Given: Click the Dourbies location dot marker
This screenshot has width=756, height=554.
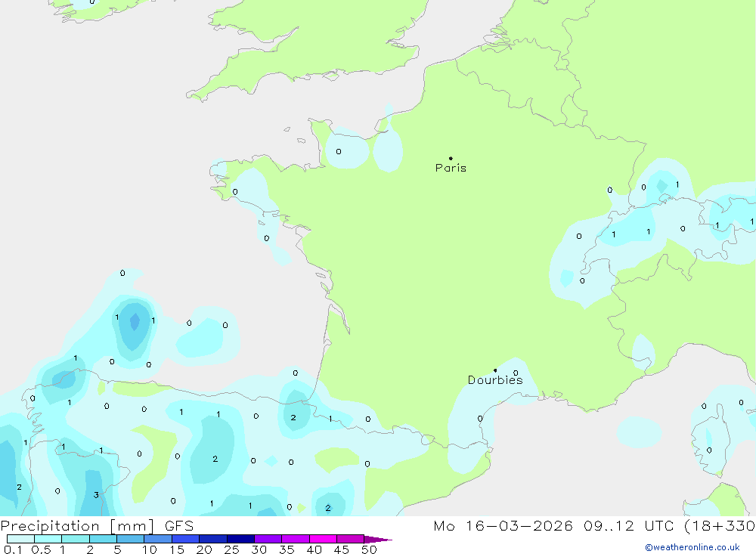Looking at the screenshot, I should pos(495,370).
